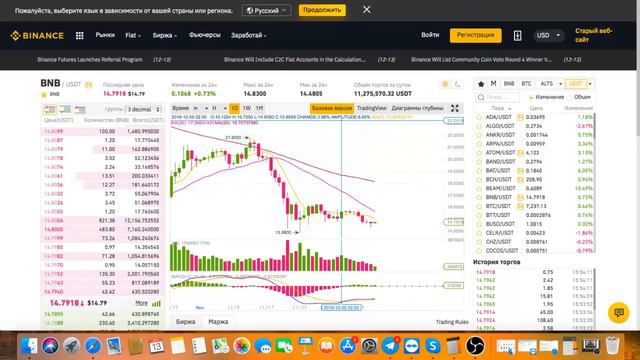The image size is (640, 360).
Task: Open the Рынки menu item
Action: tap(105, 35)
